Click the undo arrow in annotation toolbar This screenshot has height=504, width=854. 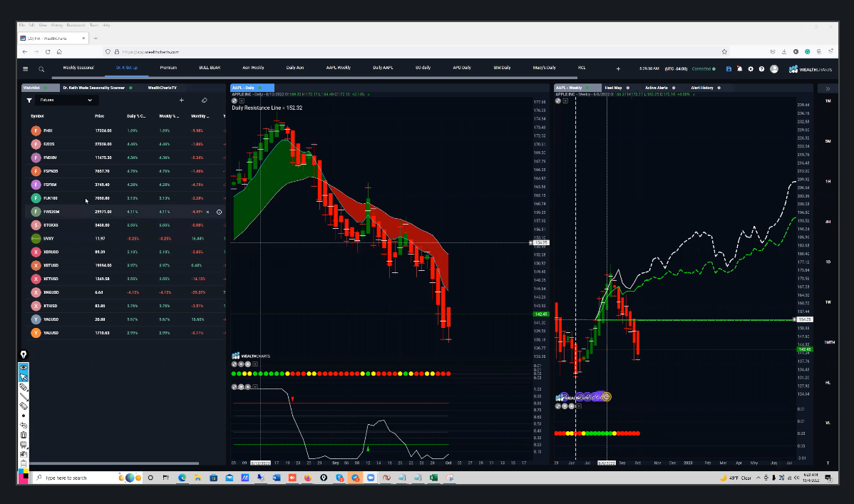tap(24, 426)
